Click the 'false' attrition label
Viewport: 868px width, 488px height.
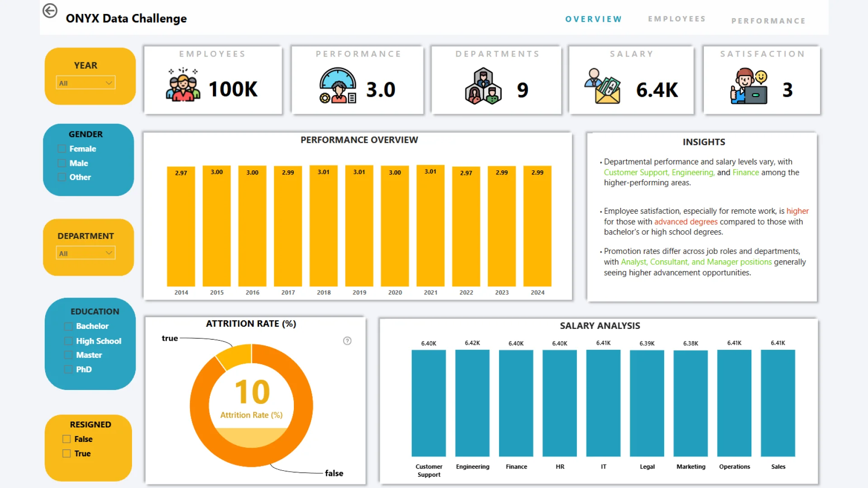334,473
